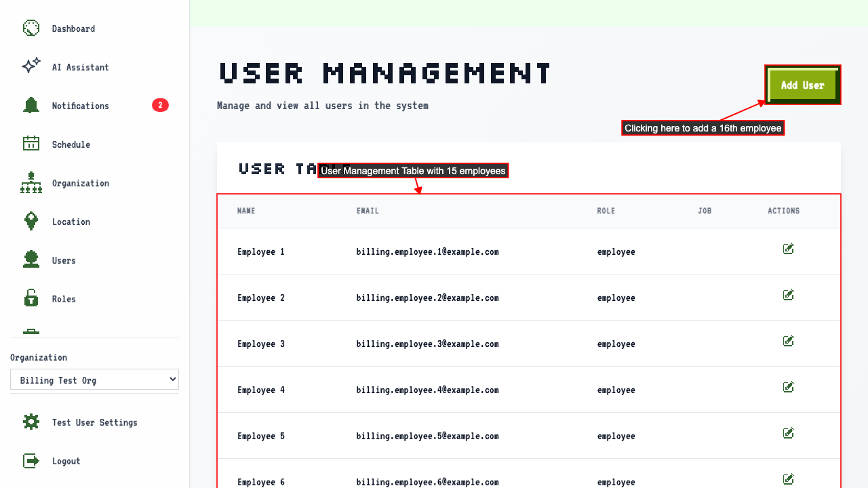The image size is (868, 488).
Task: Click the role cell in Employee 5 row
Action: (x=616, y=436)
